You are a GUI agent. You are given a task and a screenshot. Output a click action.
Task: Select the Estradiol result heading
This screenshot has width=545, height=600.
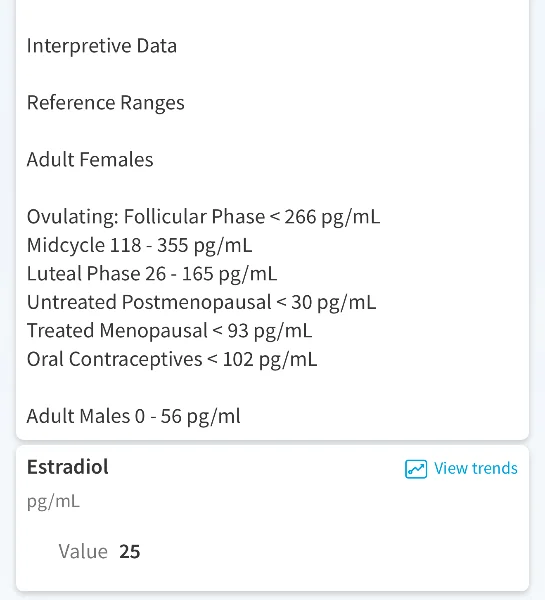[x=68, y=467]
